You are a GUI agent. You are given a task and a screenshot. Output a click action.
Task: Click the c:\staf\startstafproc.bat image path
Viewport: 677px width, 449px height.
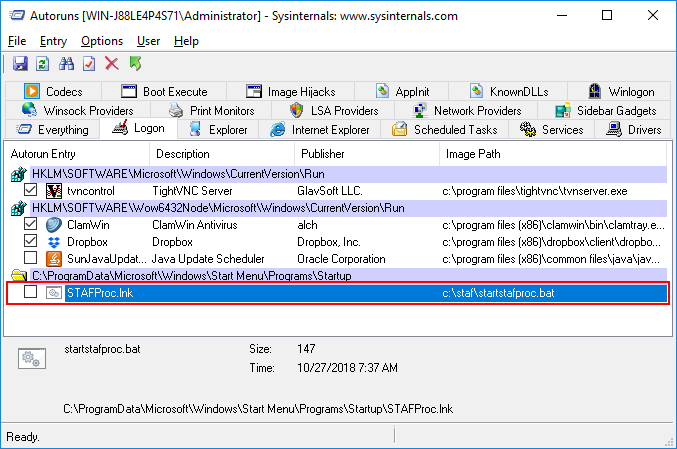(x=498, y=293)
